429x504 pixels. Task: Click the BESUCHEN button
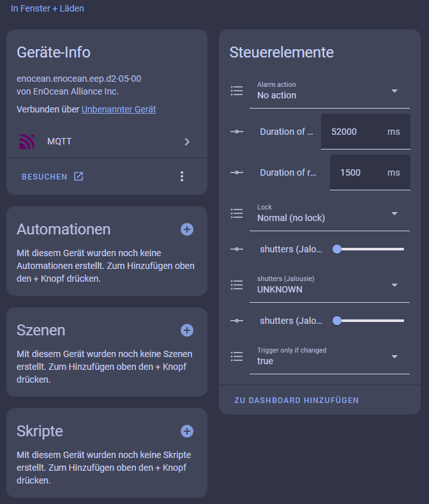click(52, 176)
